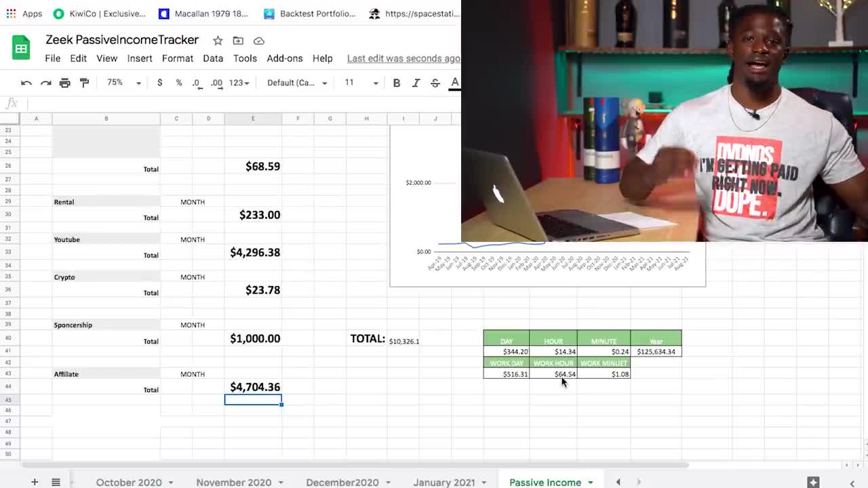868x488 pixels.
Task: Switch to the December2020 tab
Action: coord(342,482)
